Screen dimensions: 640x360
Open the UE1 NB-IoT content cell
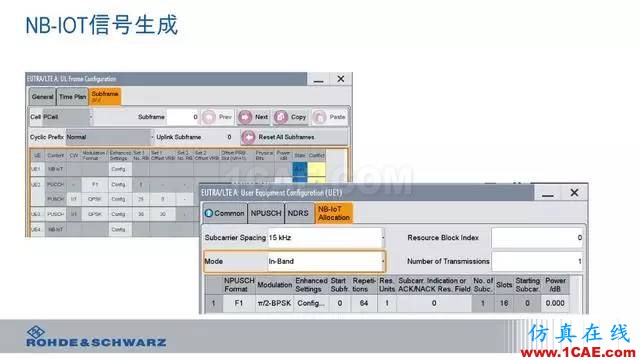56,169
